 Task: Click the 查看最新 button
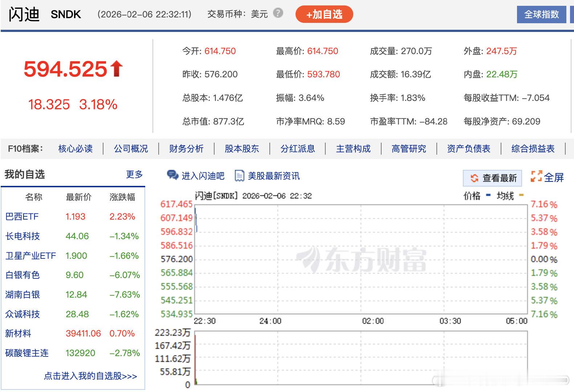point(492,178)
